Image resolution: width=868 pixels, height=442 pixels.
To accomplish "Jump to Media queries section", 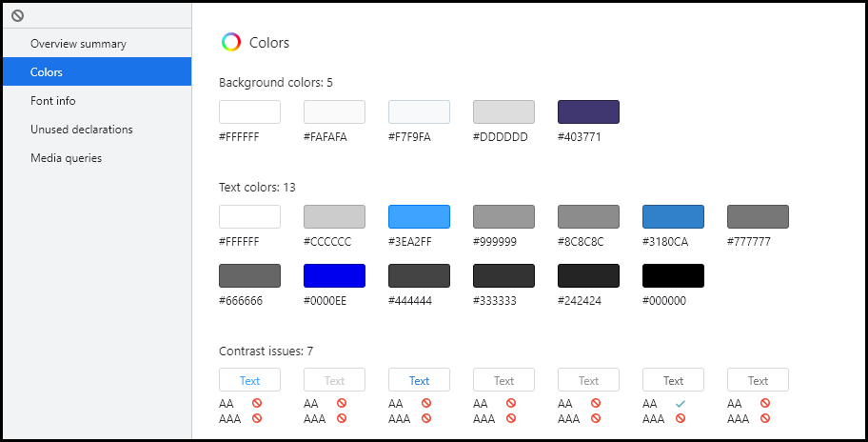I will (x=97, y=158).
